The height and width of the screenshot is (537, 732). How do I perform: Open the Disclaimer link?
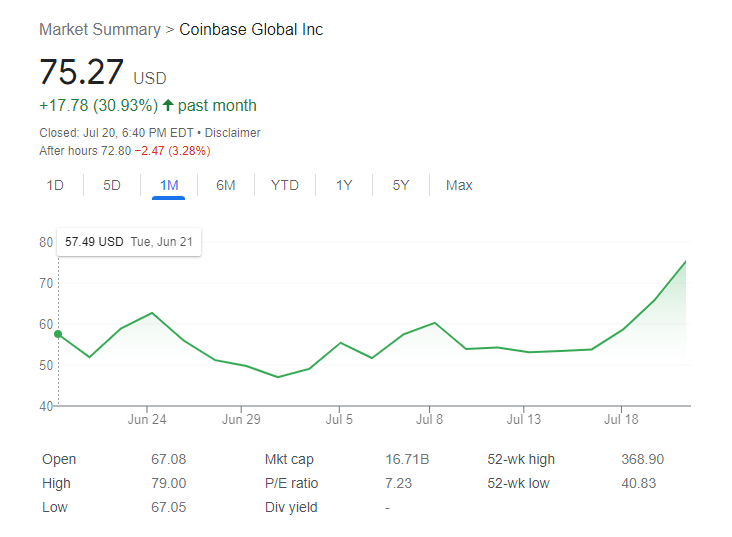coord(233,132)
